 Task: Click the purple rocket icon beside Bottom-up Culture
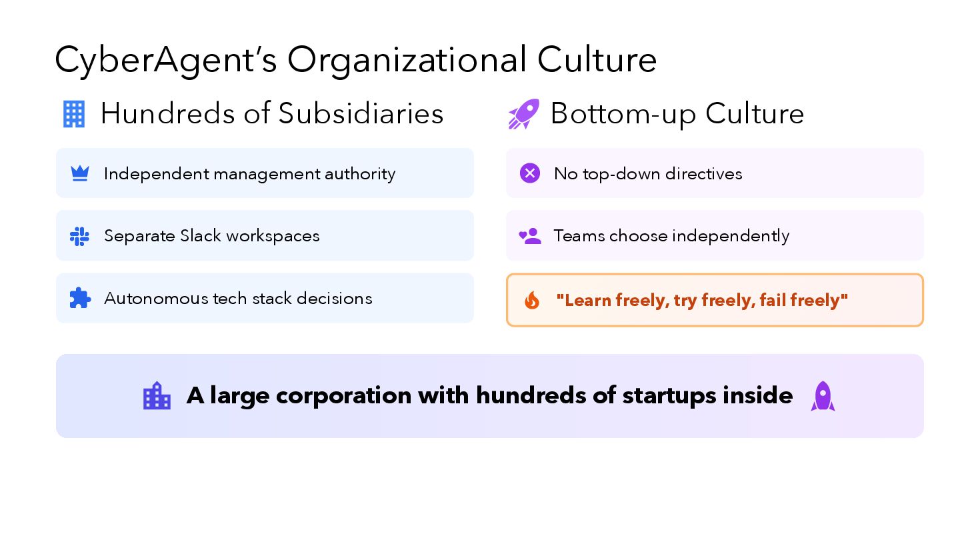[523, 114]
